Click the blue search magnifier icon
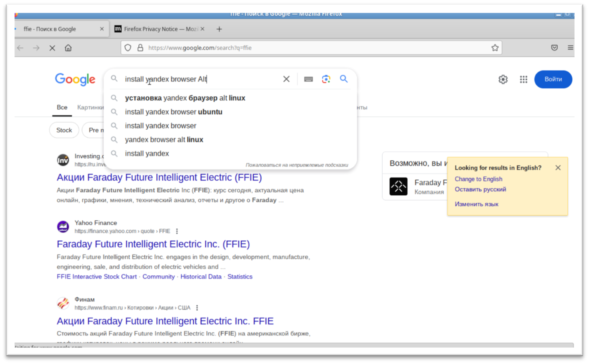The width and height of the screenshot is (589, 364). tap(344, 79)
